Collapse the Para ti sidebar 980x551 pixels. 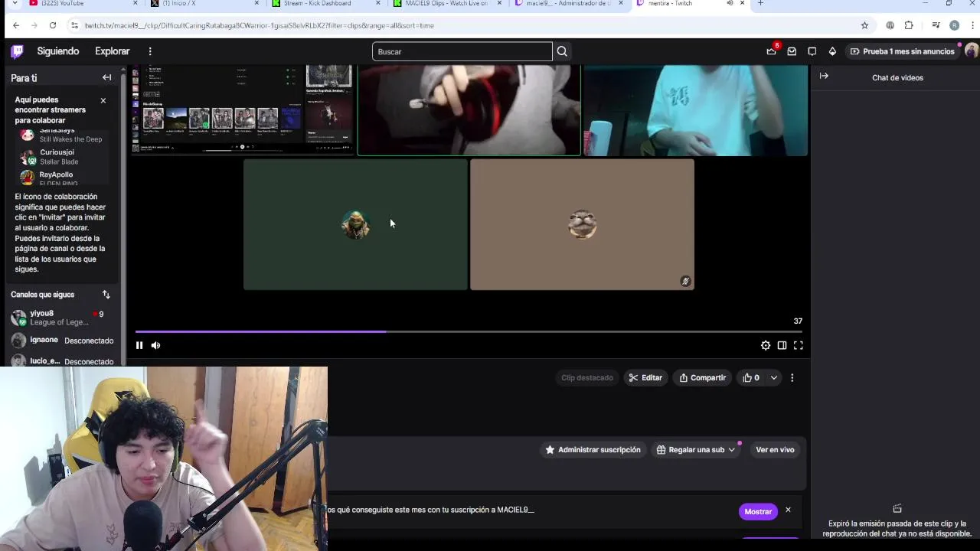(106, 77)
